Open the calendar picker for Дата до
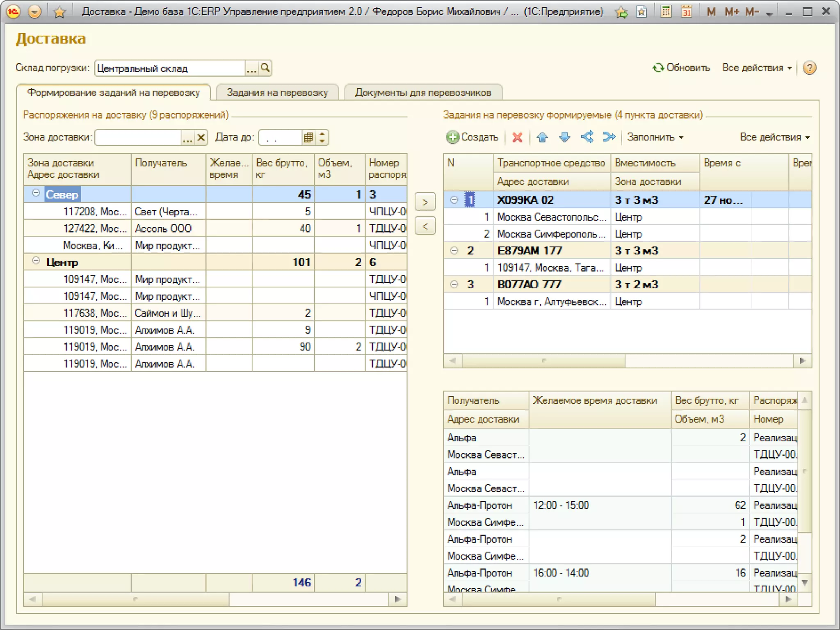The image size is (840, 630). [x=308, y=137]
